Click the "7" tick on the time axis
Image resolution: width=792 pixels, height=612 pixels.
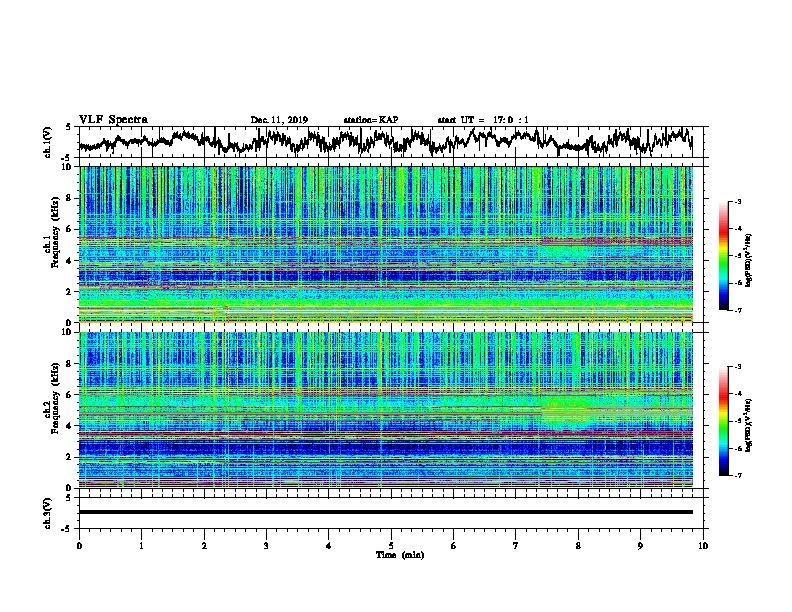[516, 546]
